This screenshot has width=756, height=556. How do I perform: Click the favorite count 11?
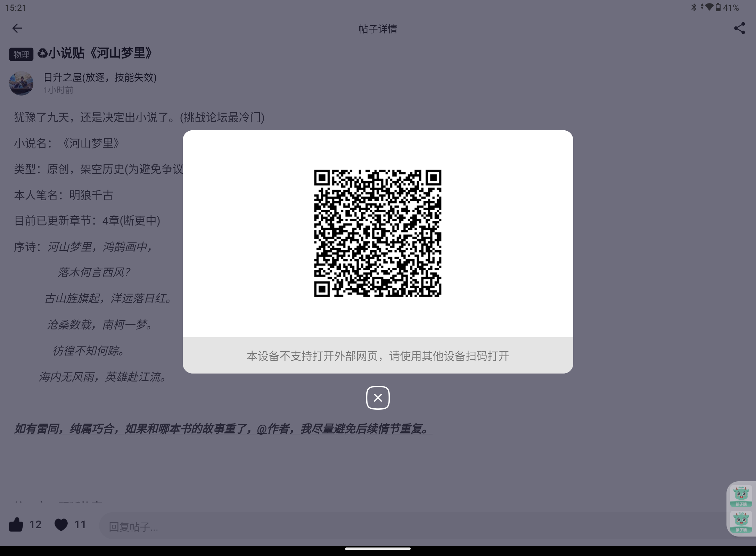click(80, 524)
